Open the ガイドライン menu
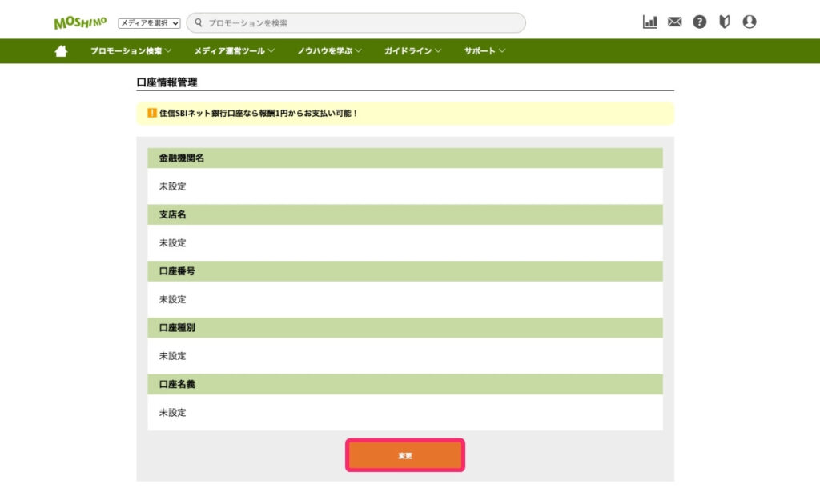The width and height of the screenshot is (820, 504). (408, 50)
